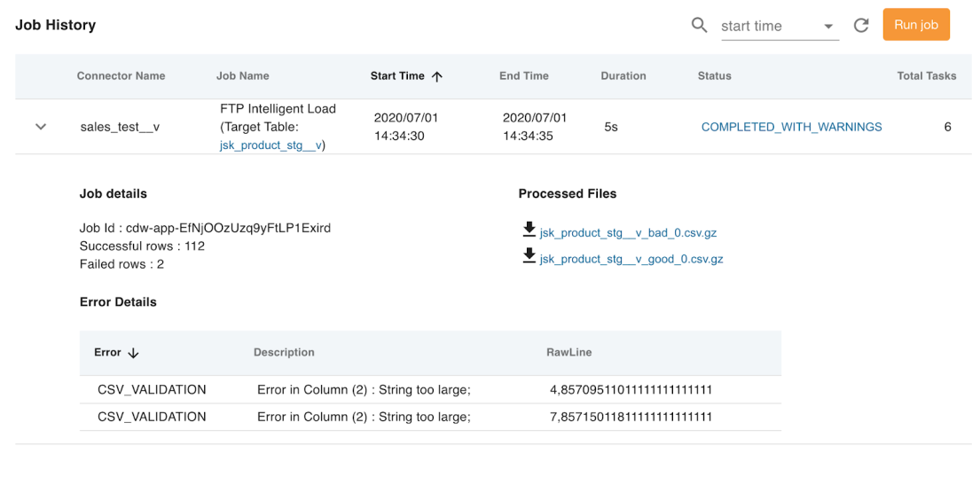
Task: Sort by Job Name column header
Action: (242, 76)
